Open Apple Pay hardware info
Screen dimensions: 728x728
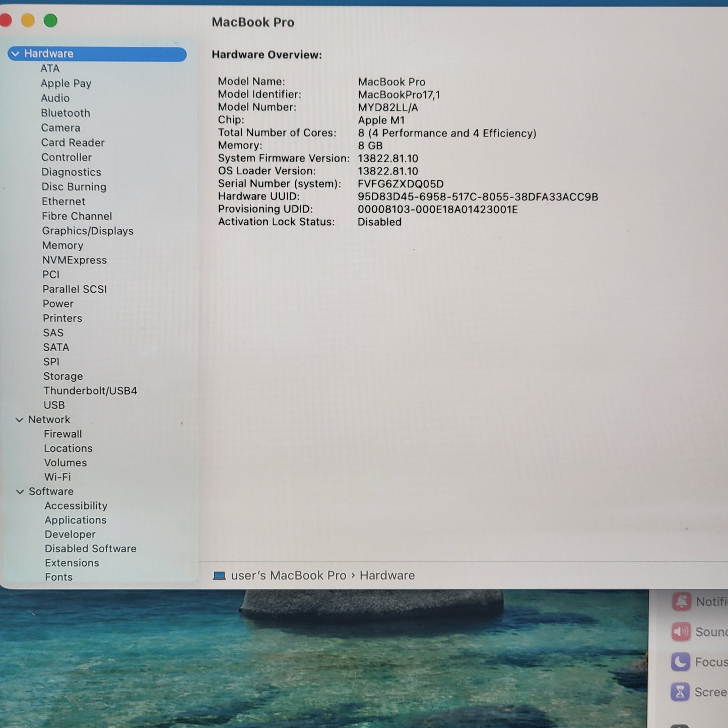pyautogui.click(x=66, y=84)
